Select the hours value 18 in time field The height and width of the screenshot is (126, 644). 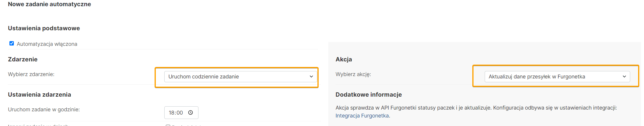172,113
